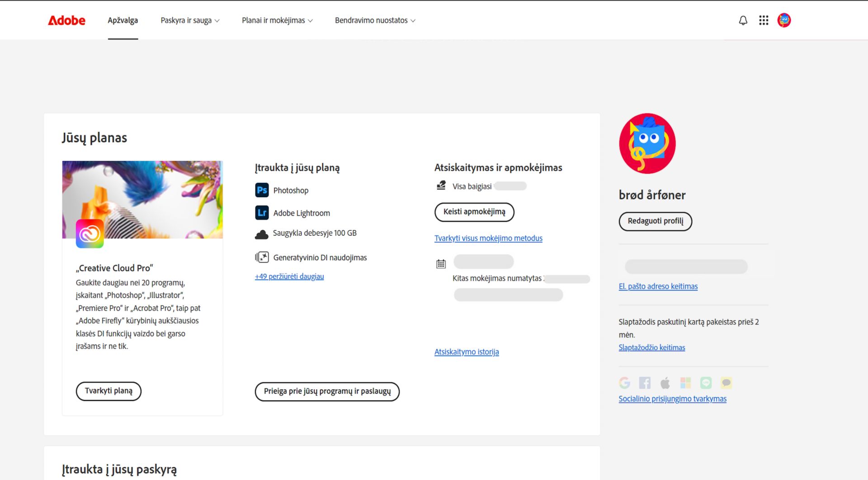
Task: Click the Google social login icon
Action: click(625, 382)
